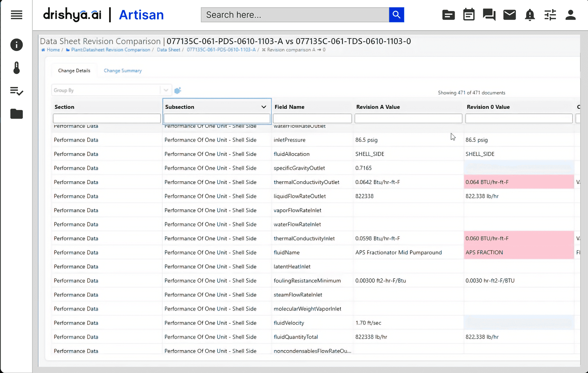Click the checklist icon in sidebar
This screenshot has width=588, height=373.
click(16, 91)
